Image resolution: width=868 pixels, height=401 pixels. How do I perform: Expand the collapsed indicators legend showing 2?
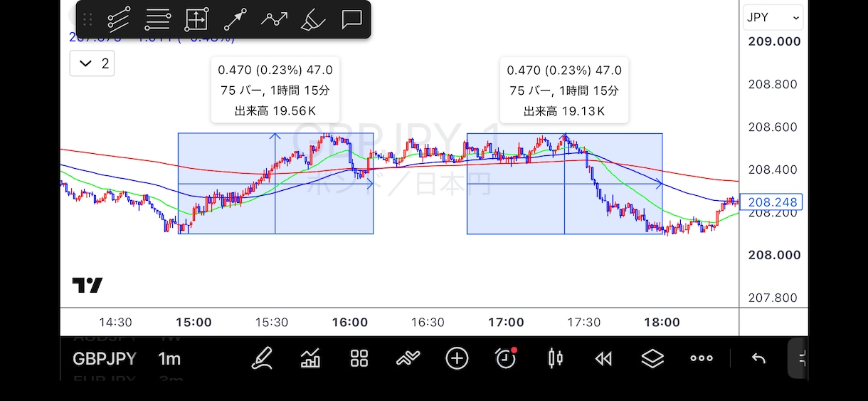coord(92,63)
